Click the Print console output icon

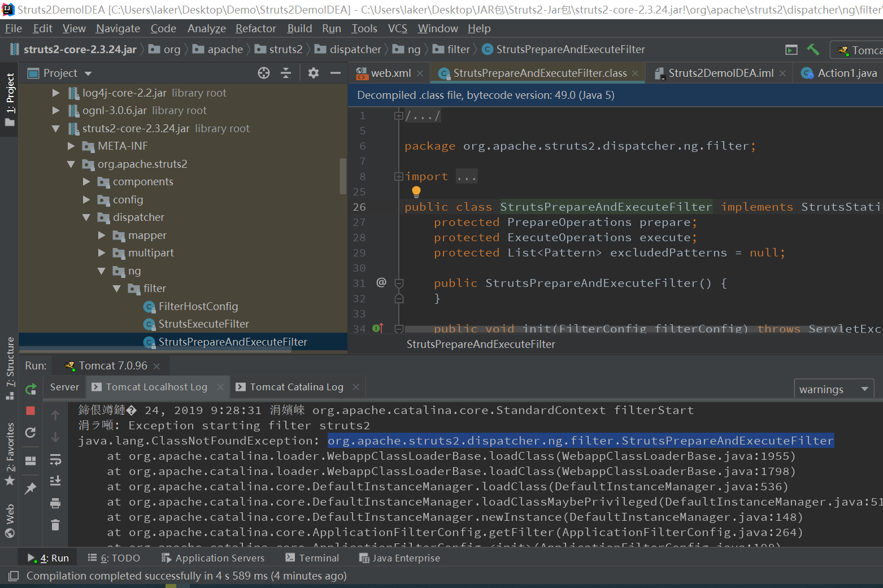[x=55, y=503]
